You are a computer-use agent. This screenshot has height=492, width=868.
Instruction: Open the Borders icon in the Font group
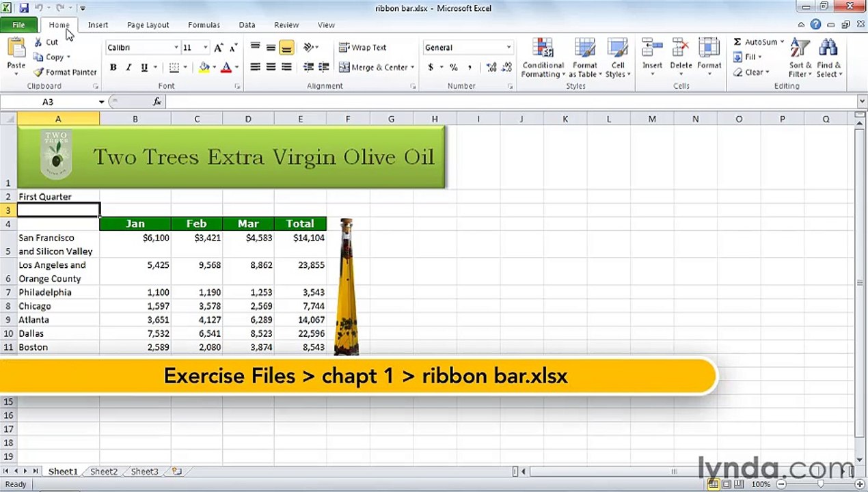[x=174, y=68]
